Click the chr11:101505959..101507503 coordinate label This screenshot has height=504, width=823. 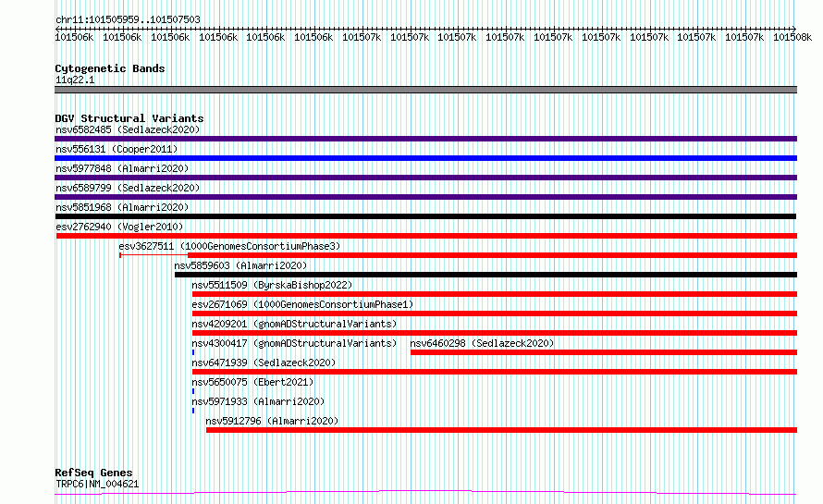128,19
